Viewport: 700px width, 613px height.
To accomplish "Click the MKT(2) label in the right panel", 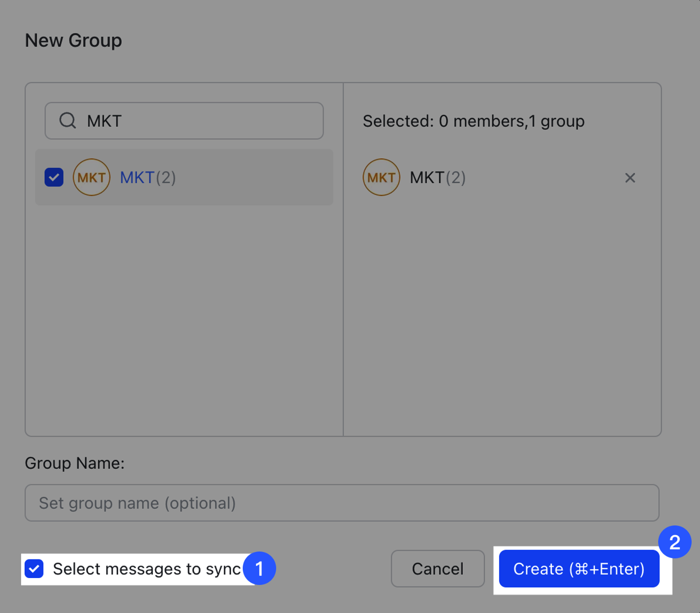I will point(437,178).
